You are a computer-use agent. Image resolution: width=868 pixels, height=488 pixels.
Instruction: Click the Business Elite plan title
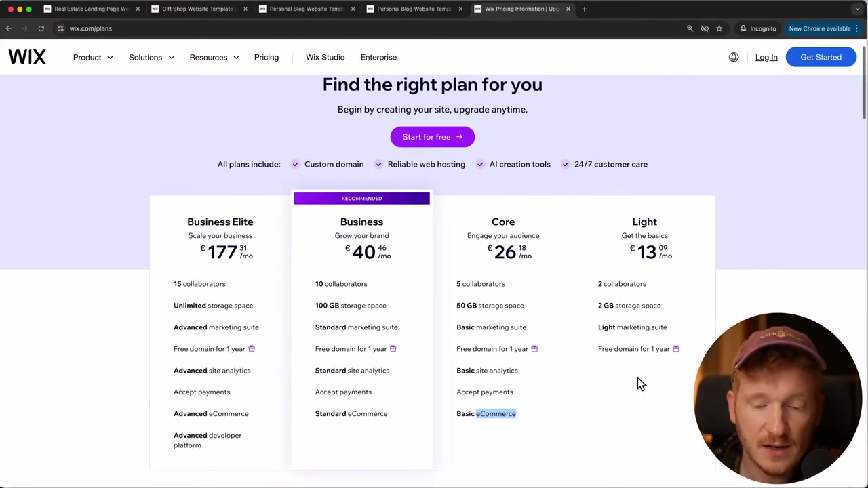point(220,222)
